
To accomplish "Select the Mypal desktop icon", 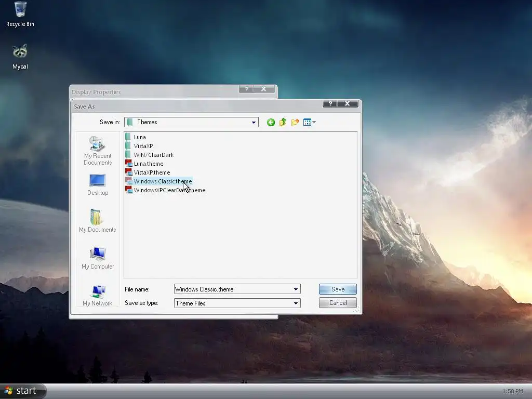I will [20, 57].
